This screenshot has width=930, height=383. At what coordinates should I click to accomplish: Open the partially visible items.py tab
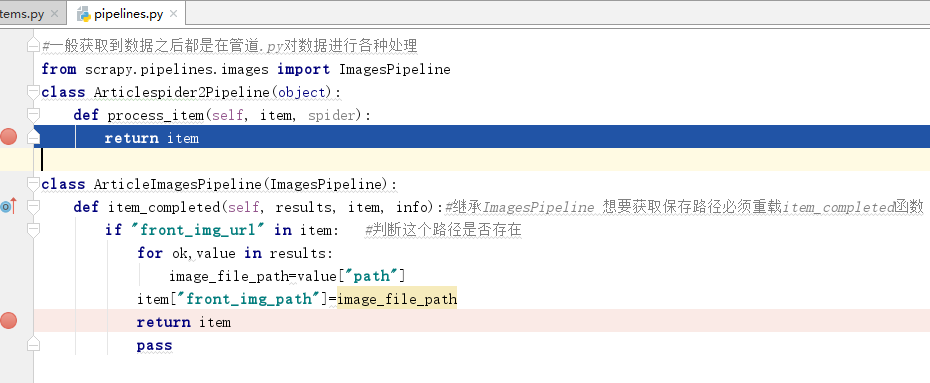coord(22,13)
